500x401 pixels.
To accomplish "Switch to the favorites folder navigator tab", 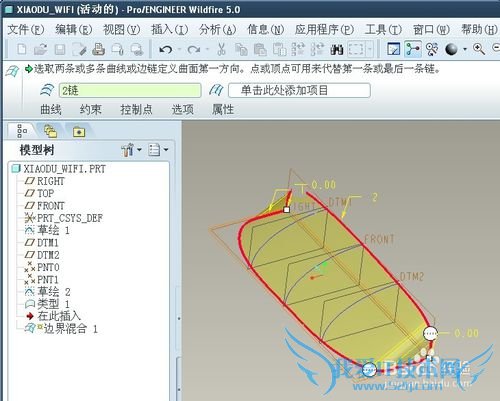I will click(x=79, y=132).
